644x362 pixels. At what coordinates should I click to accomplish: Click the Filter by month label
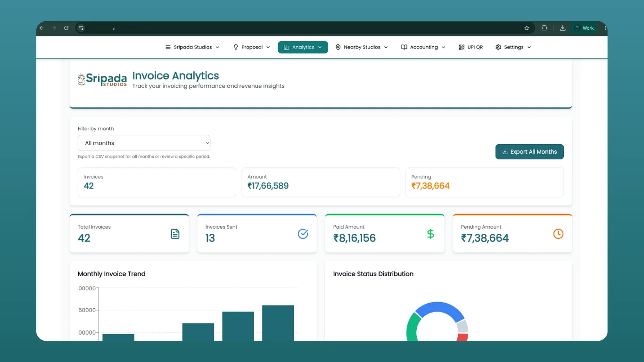click(x=96, y=129)
